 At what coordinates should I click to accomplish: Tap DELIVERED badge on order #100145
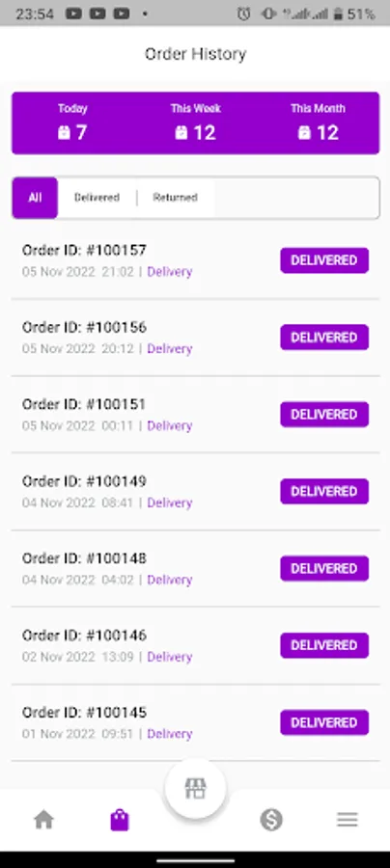[324, 722]
